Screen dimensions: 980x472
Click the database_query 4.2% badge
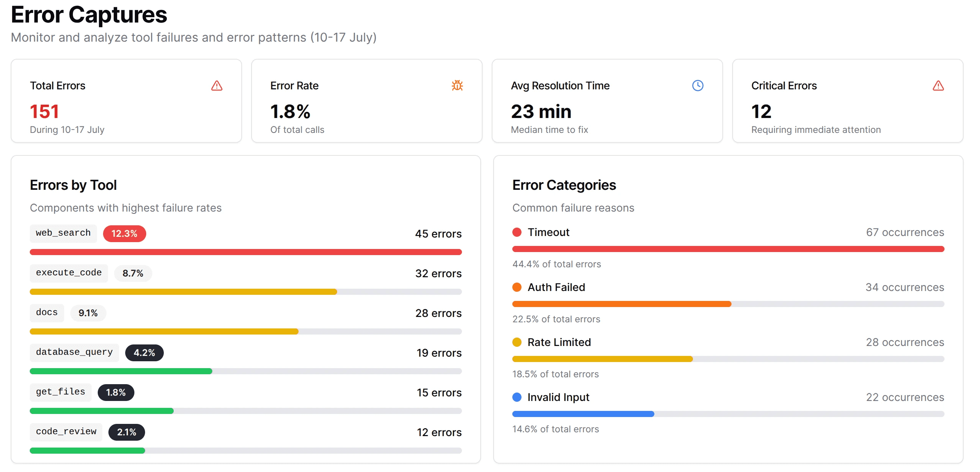click(x=144, y=353)
